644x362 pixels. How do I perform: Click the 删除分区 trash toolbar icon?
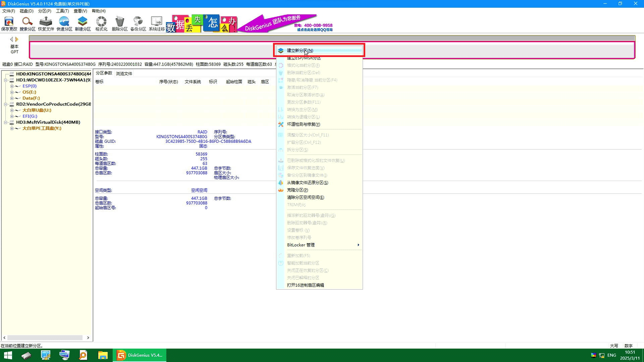(120, 24)
